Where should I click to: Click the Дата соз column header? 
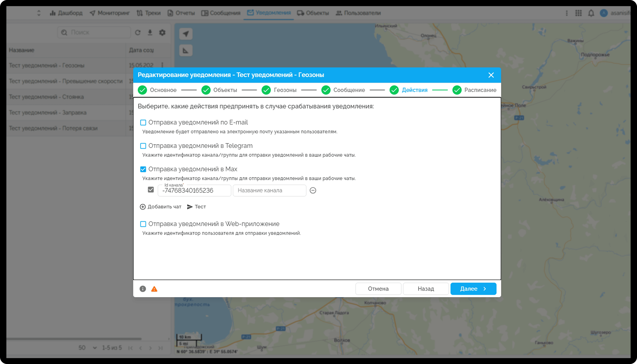pyautogui.click(x=141, y=50)
